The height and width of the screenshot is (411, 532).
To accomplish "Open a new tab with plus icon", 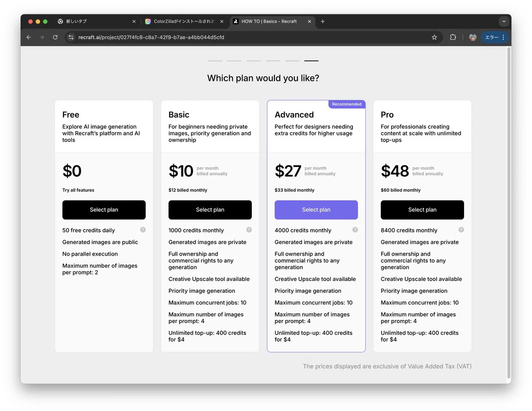I will click(x=323, y=21).
